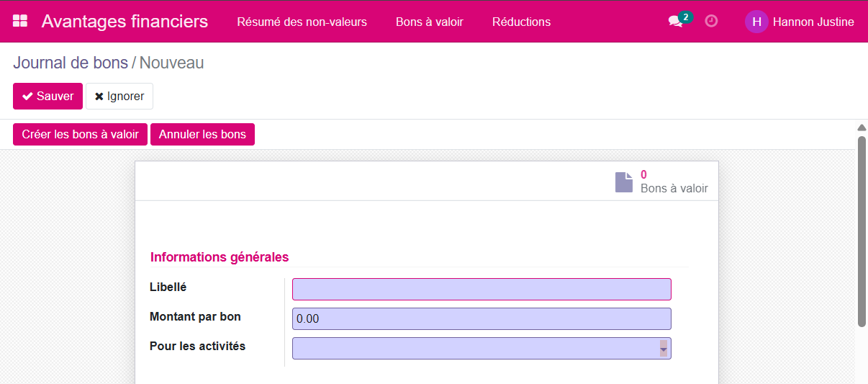
Task: Focus the Libellé text field
Action: tap(481, 290)
